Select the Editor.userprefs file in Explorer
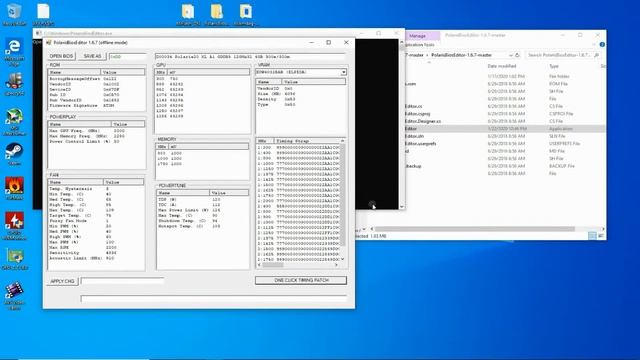Image resolution: width=640 pixels, height=360 pixels. coord(504,144)
